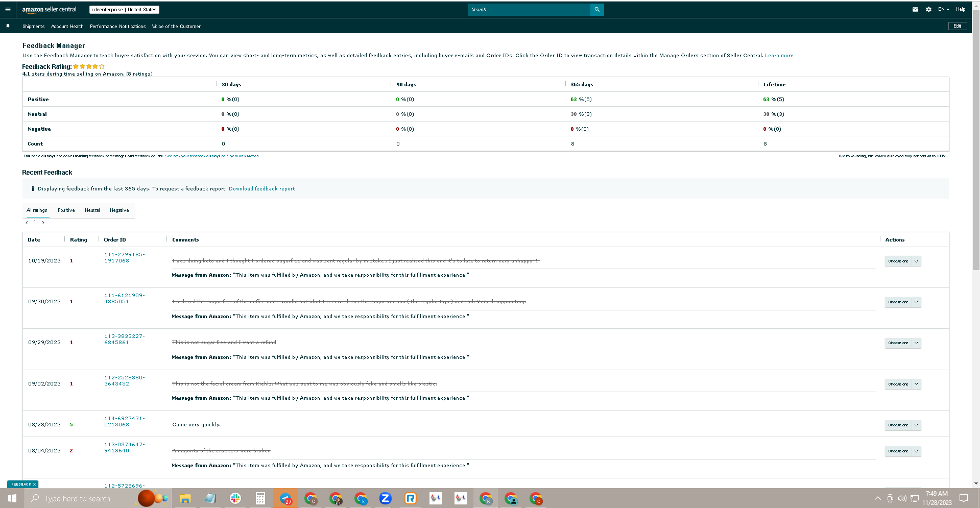The width and height of the screenshot is (980, 508).
Task: Click the bookmark flag icon
Action: 8,26
